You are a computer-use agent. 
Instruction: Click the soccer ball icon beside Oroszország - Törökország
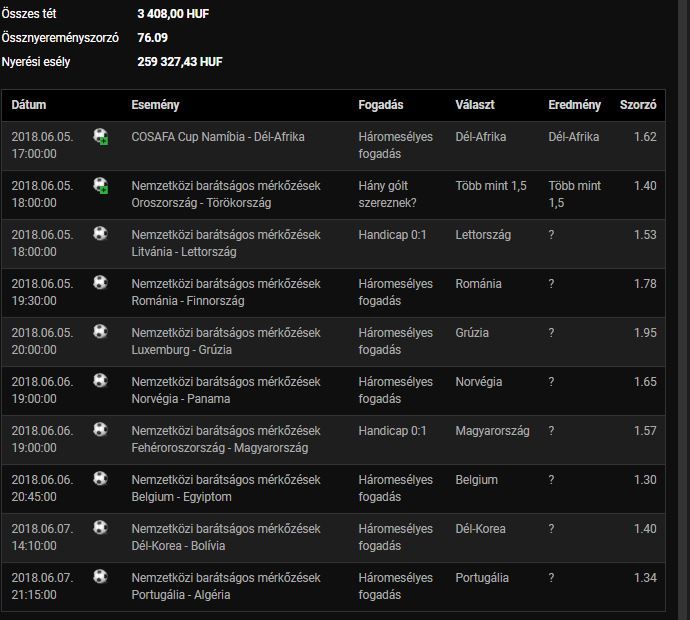(101, 185)
